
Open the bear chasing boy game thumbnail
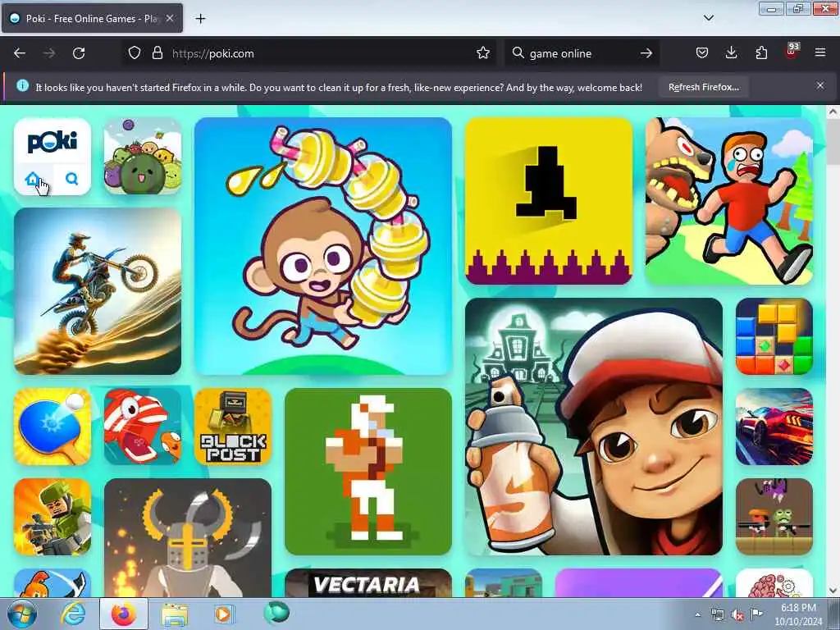pos(729,201)
